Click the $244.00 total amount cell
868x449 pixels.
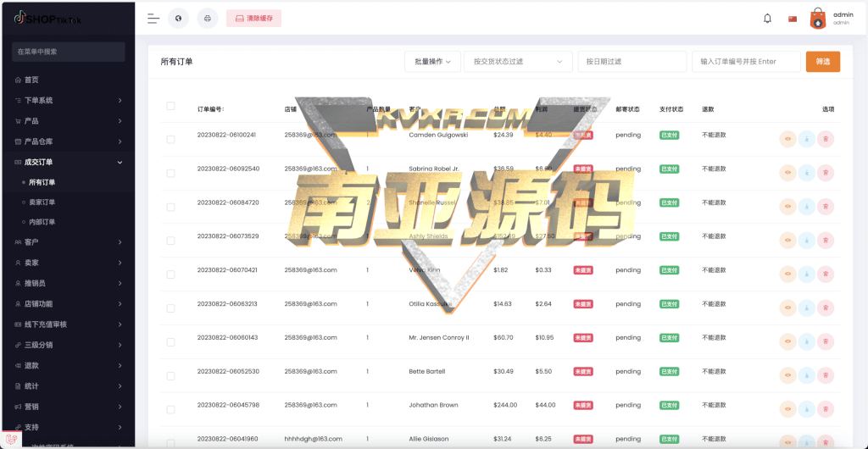point(505,405)
